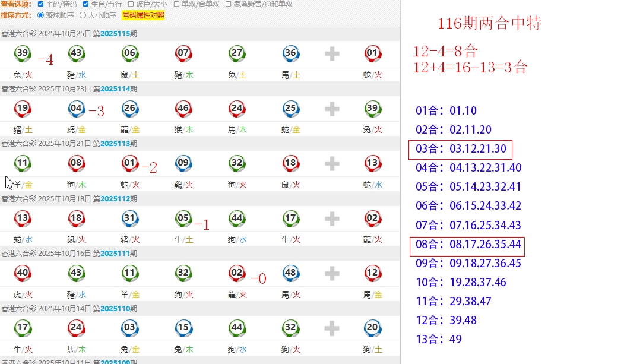624x364 pixels.
Task: Click red ball 40 in draw 2025111
Action: (23, 273)
